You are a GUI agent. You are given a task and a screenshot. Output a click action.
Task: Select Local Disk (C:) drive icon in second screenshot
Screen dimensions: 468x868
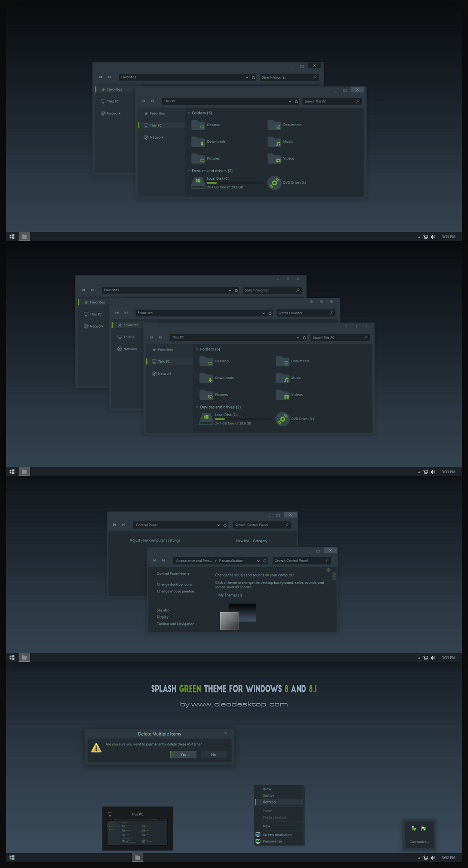click(x=206, y=419)
